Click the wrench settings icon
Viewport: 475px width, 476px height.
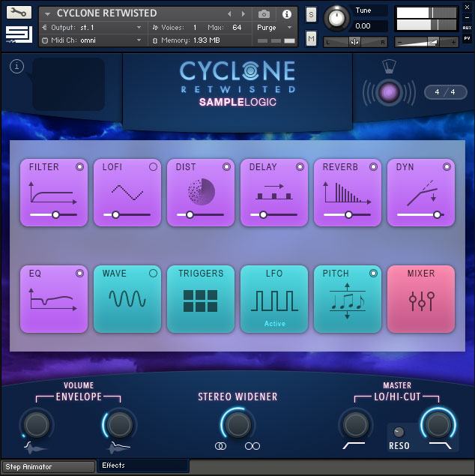(18, 12)
